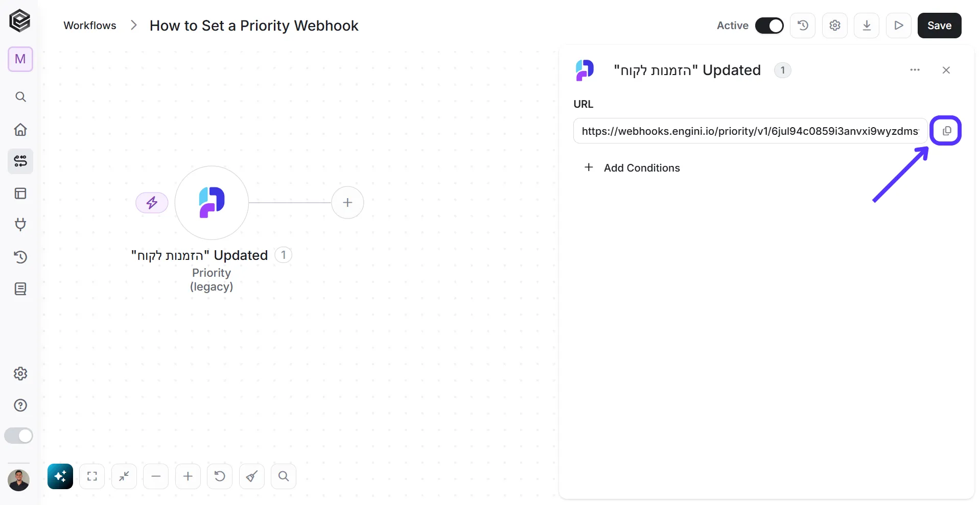Zoom out the canvas with minus
The height and width of the screenshot is (505, 980).
[156, 476]
